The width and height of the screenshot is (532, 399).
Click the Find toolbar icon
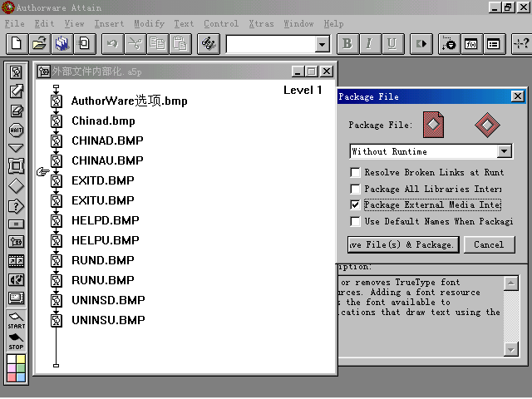[x=209, y=44]
